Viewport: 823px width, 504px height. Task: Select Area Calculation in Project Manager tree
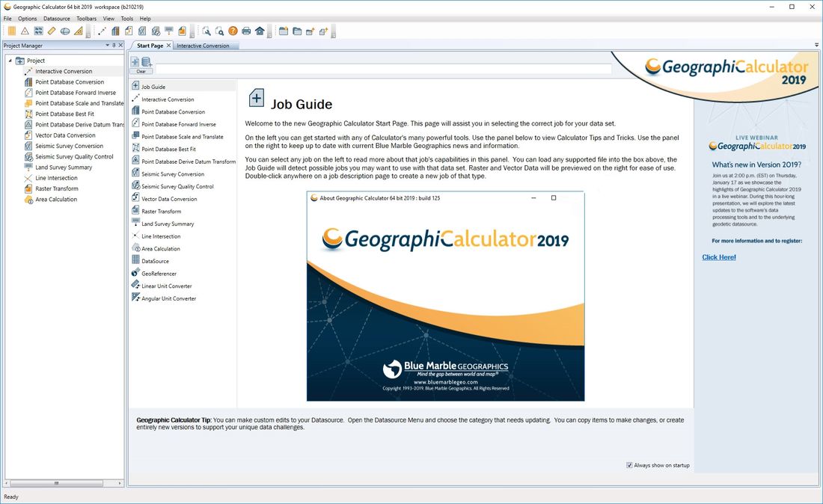coord(56,200)
